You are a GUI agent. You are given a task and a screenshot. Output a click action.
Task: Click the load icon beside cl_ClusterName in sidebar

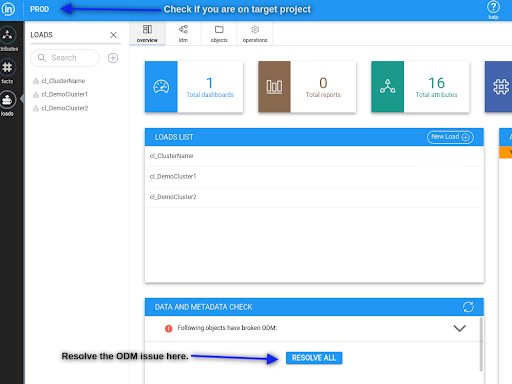pos(36,81)
